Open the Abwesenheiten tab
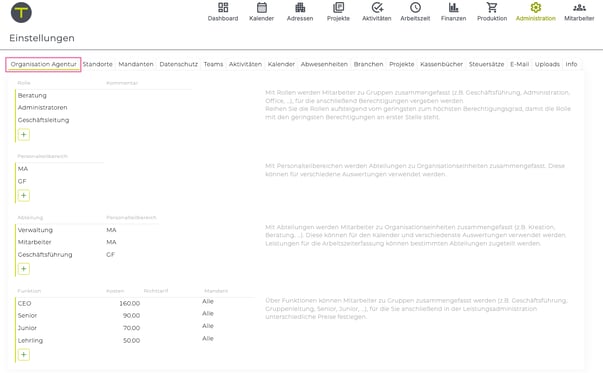 click(324, 64)
